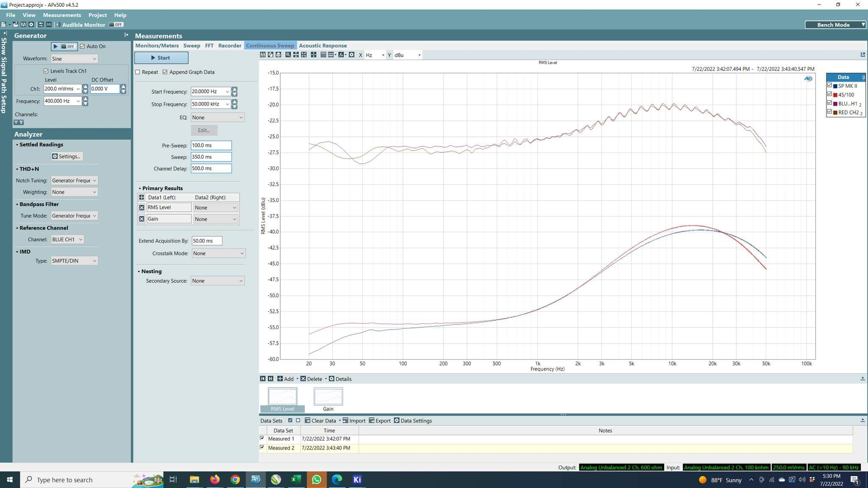Show graph data table view icon
The width and height of the screenshot is (868, 488).
[323, 55]
